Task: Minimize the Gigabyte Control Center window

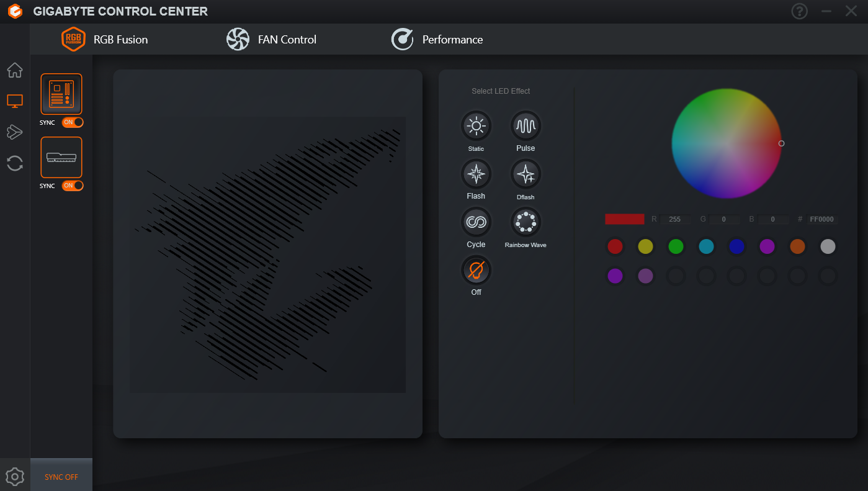Action: click(826, 11)
